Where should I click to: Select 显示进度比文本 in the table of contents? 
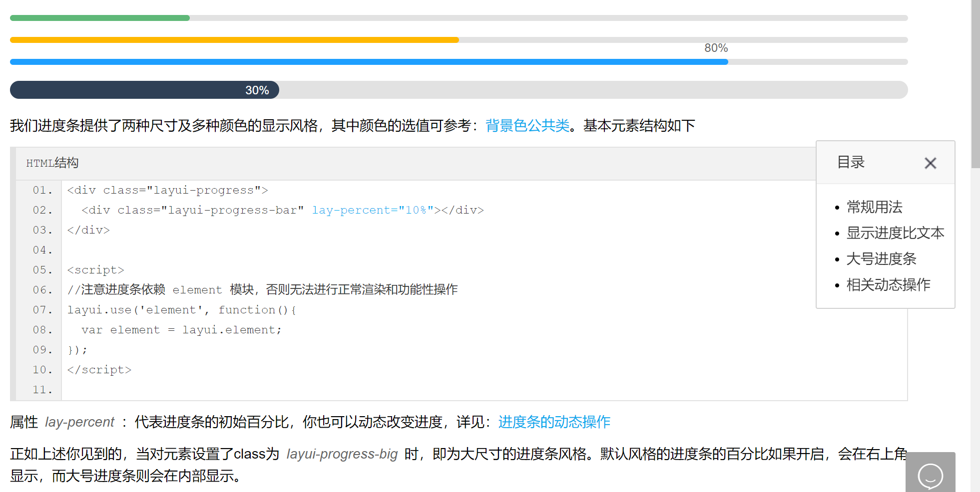(896, 233)
